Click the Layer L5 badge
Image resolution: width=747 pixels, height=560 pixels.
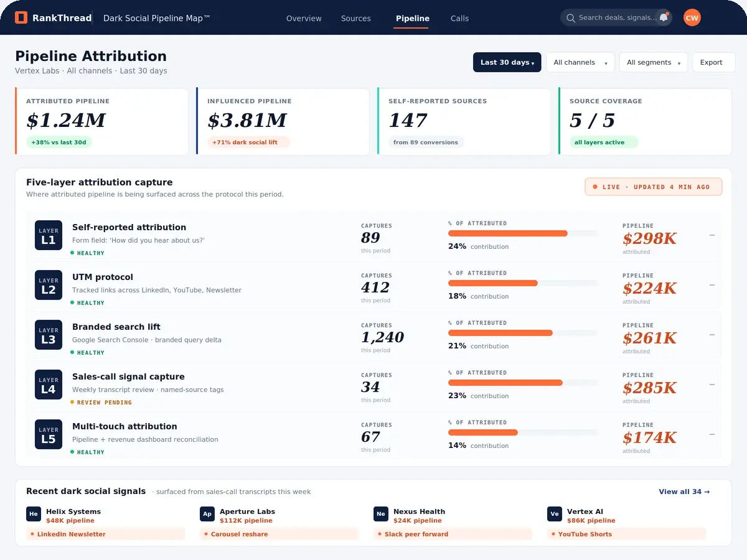point(49,434)
